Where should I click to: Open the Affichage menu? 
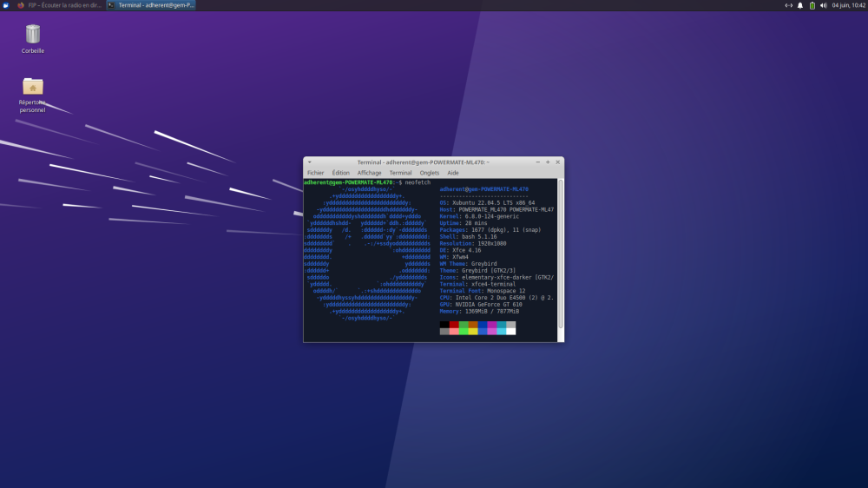click(x=369, y=173)
